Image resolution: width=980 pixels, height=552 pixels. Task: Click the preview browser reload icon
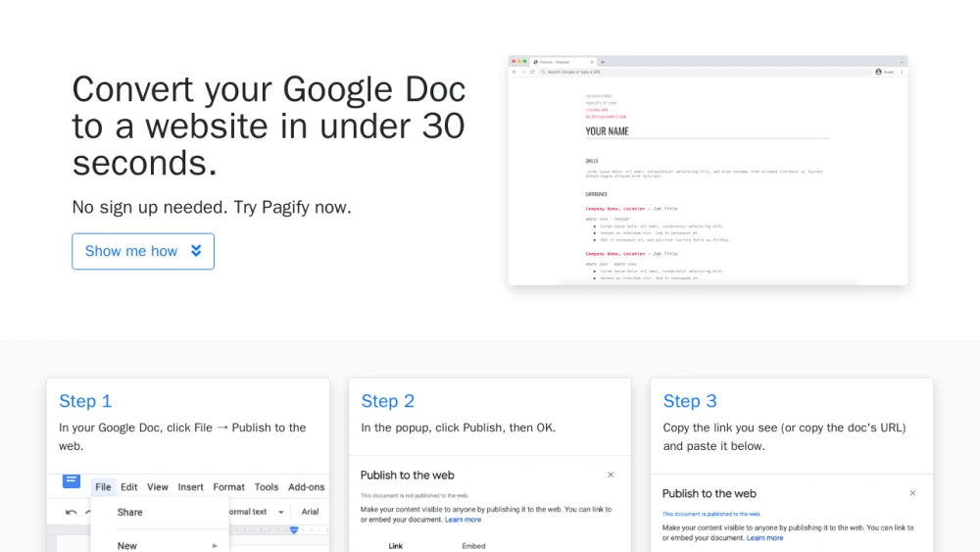(532, 72)
